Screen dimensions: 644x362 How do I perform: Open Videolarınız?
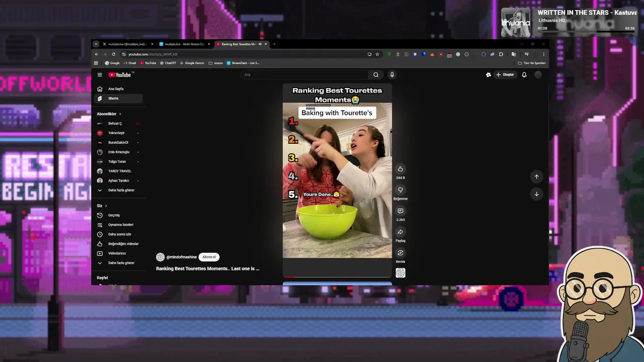pos(119,253)
